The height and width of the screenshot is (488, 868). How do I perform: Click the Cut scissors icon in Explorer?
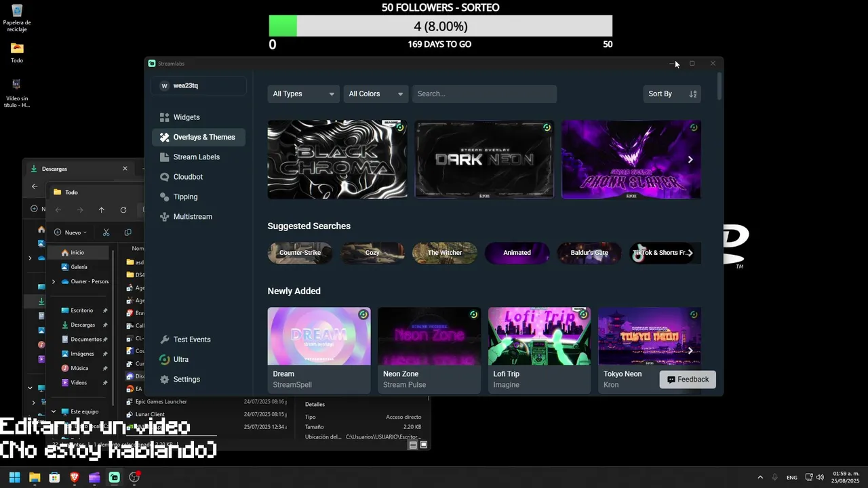pos(106,232)
